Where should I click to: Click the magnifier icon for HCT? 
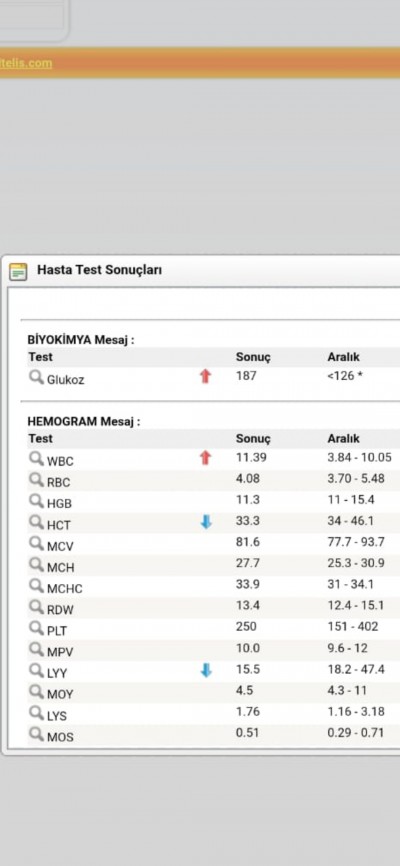click(x=36, y=522)
